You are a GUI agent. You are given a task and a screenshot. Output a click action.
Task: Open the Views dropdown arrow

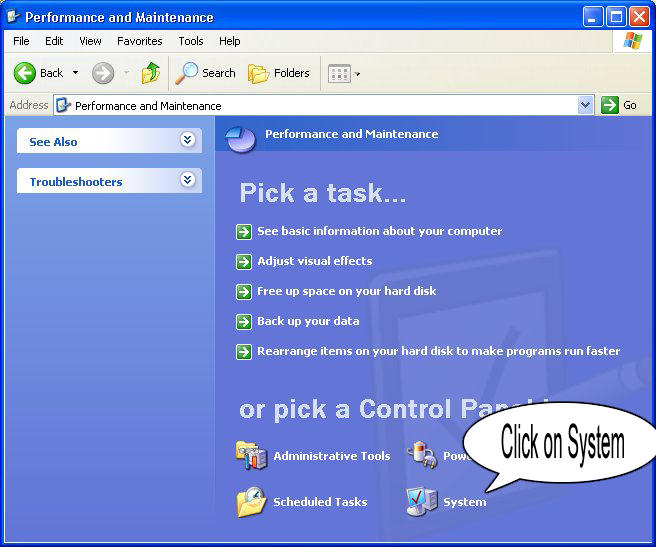click(357, 74)
